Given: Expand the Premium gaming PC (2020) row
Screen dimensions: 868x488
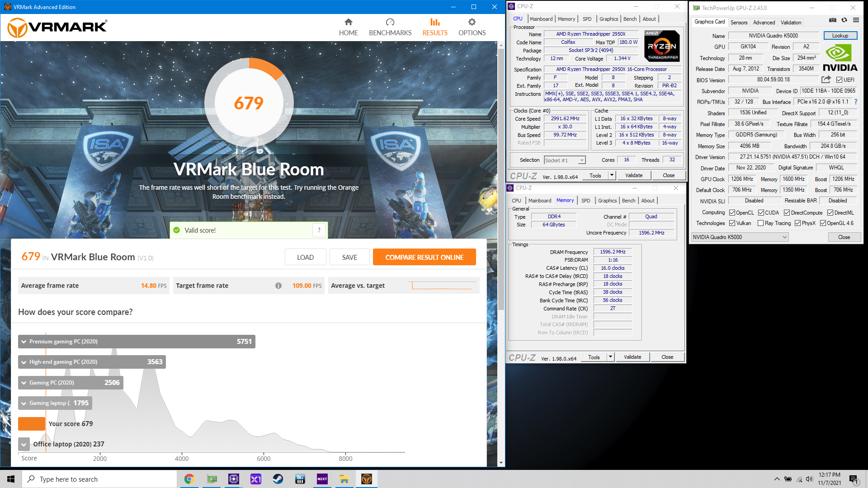Looking at the screenshot, I should [x=137, y=342].
